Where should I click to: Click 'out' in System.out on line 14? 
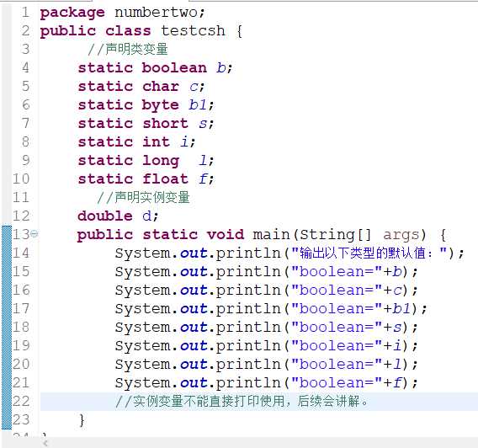[194, 253]
